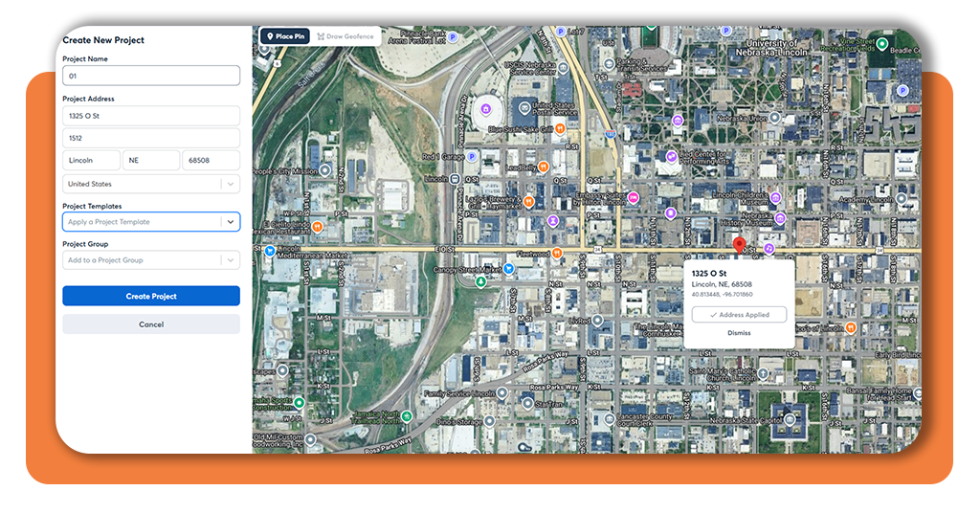The image size is (980, 513).
Task: Open the United States Postal Service marker
Action: pos(525,107)
